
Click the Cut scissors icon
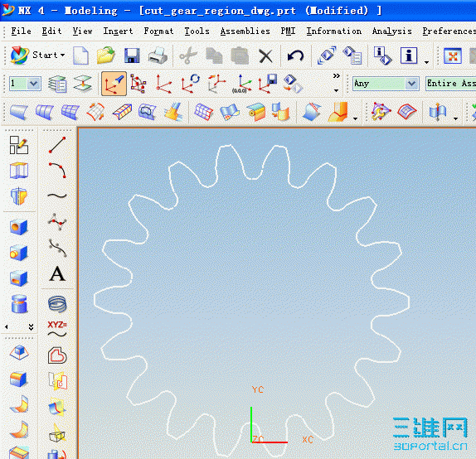click(188, 56)
